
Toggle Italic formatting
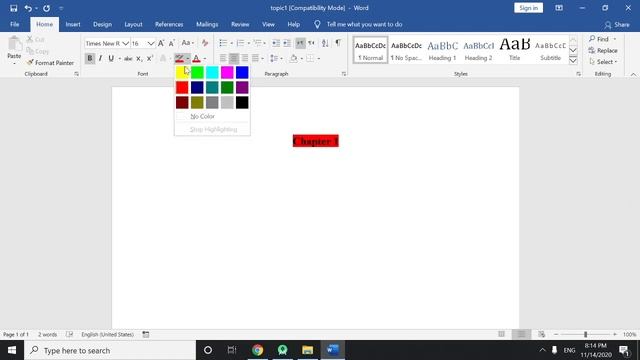coord(100,59)
